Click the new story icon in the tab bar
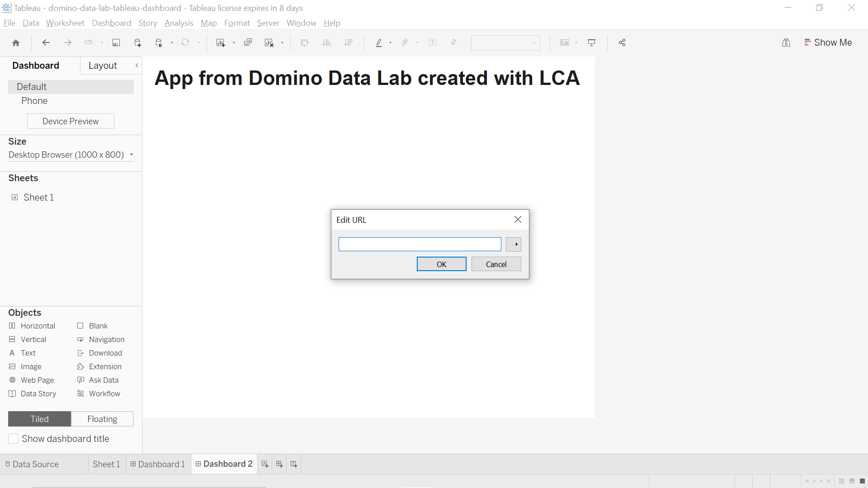The height and width of the screenshot is (488, 868). (294, 464)
